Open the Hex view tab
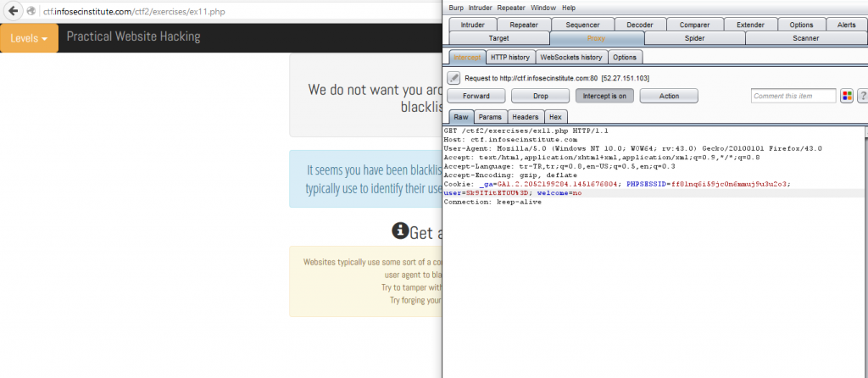Screen dimensions: 868x378 click(x=555, y=117)
